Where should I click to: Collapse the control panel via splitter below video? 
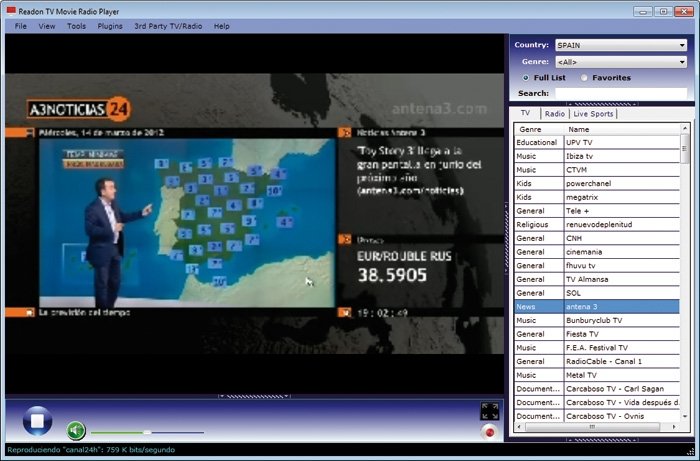click(254, 396)
